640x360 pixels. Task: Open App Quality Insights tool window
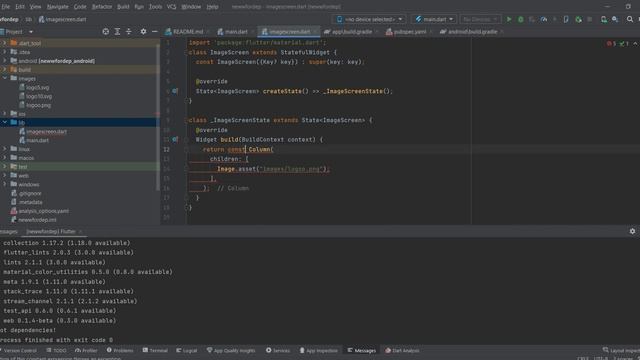coord(231,350)
